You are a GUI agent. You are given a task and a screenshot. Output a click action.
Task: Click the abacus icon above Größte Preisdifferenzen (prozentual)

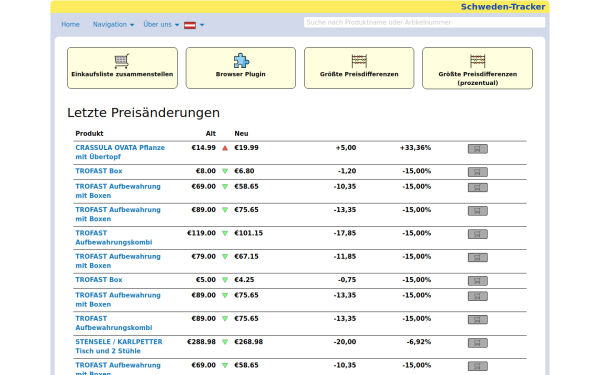[478, 61]
